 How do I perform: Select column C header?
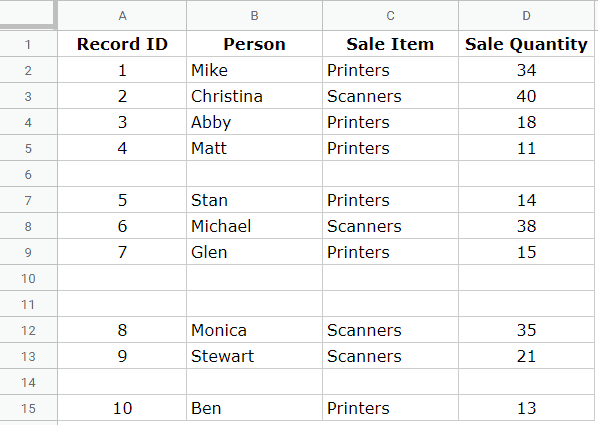click(x=390, y=15)
